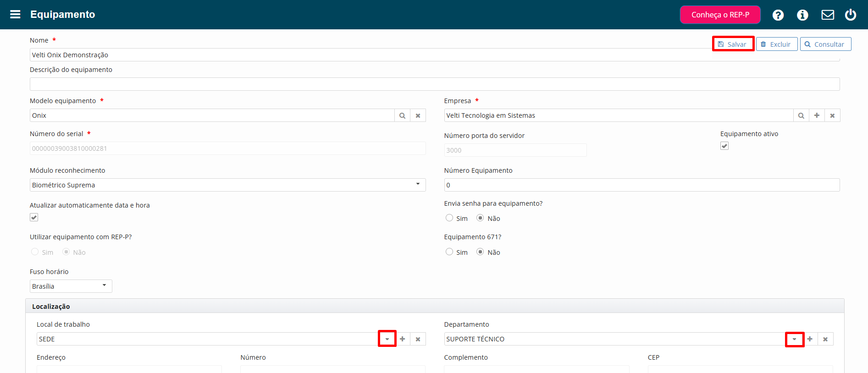Click the Excluir button
Screen dimensions: 868x373
pyautogui.click(x=776, y=44)
